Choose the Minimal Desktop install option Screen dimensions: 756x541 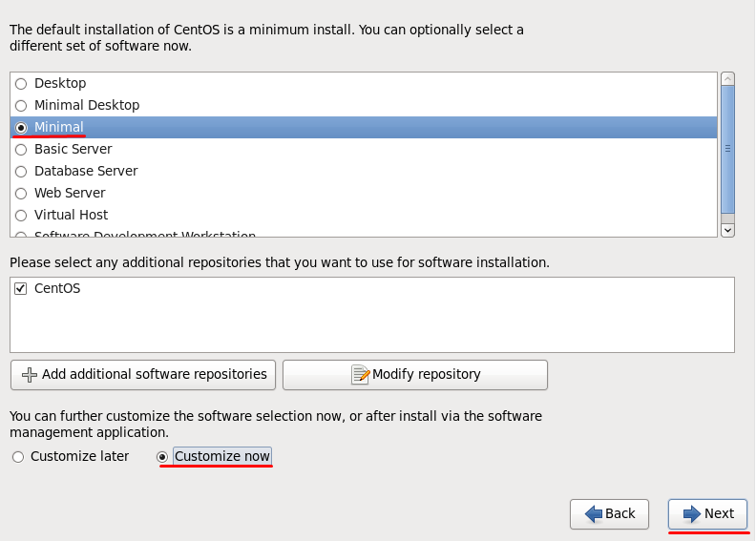tap(21, 106)
